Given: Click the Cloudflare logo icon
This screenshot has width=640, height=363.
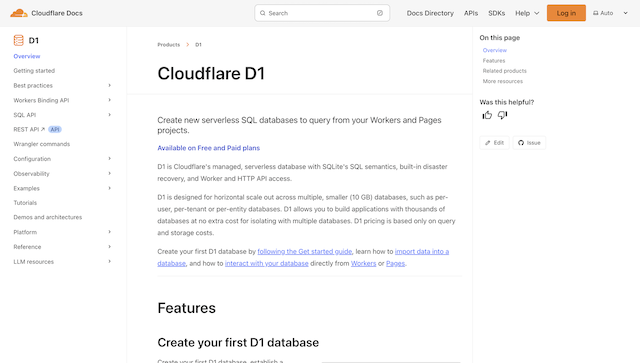Looking at the screenshot, I should pos(19,13).
